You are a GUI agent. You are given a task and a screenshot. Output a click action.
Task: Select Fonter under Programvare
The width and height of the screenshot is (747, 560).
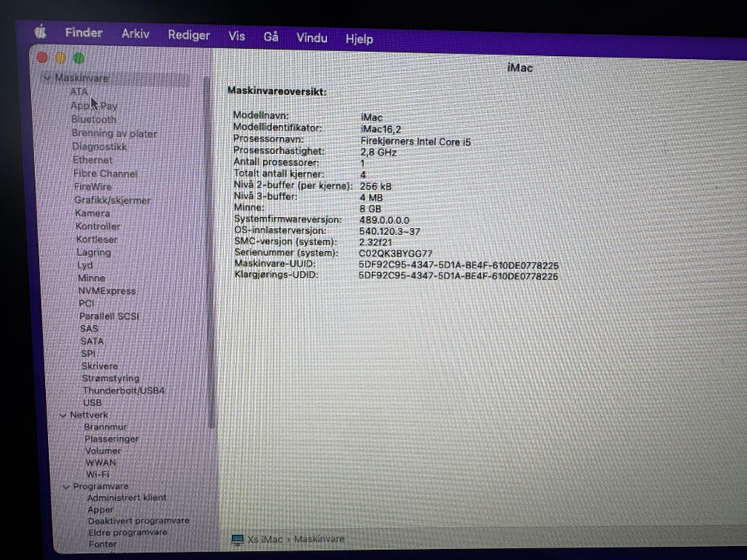[103, 544]
